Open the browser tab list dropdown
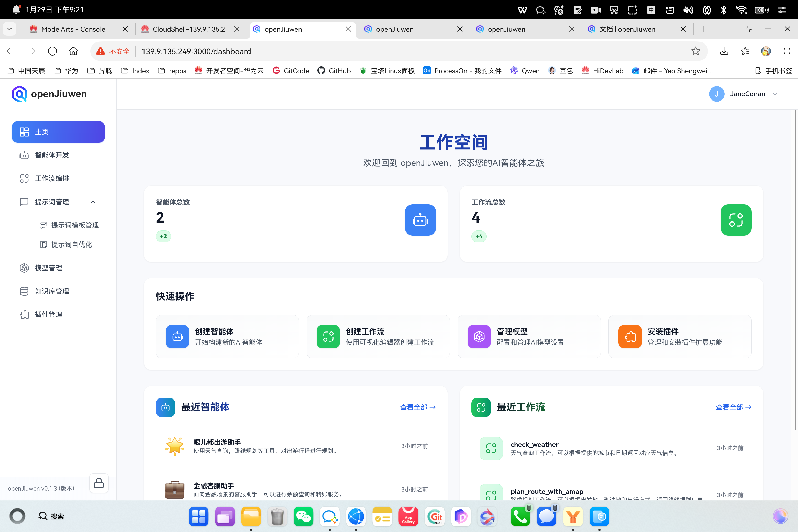Screen dimensions: 798x532 click(x=9, y=29)
